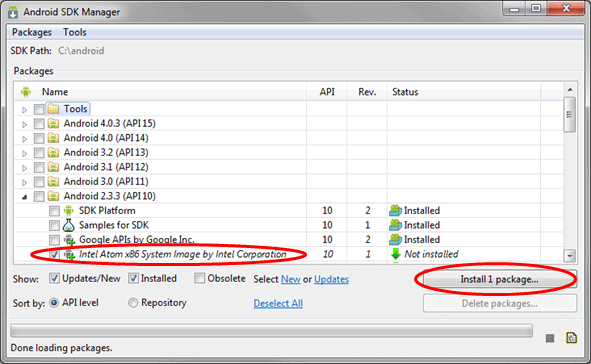The image size is (591, 364).
Task: Expand the Android 3.2 (API 13) node
Action: 24,153
